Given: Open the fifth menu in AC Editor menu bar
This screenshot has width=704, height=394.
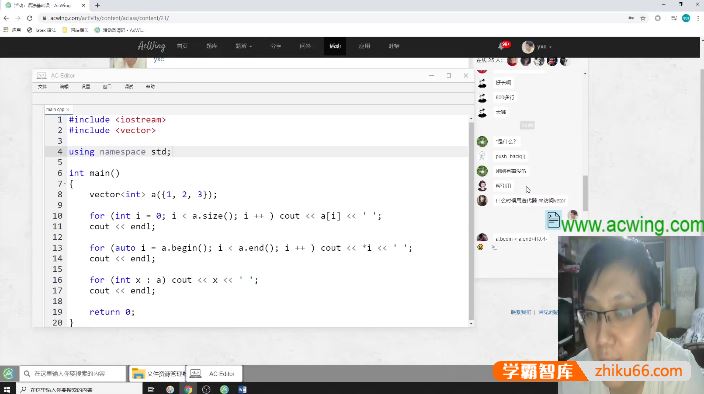Looking at the screenshot, I should point(129,87).
